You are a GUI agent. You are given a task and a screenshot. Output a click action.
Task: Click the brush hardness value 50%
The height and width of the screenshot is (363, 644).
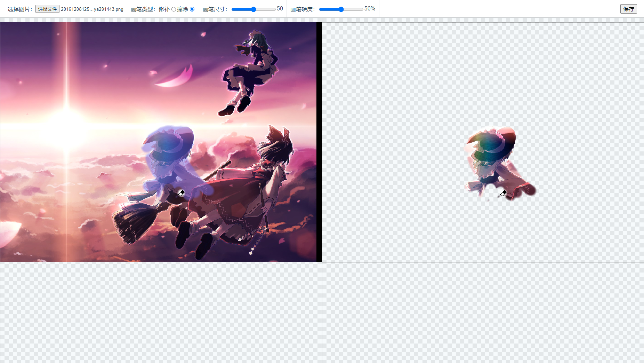coord(370,9)
